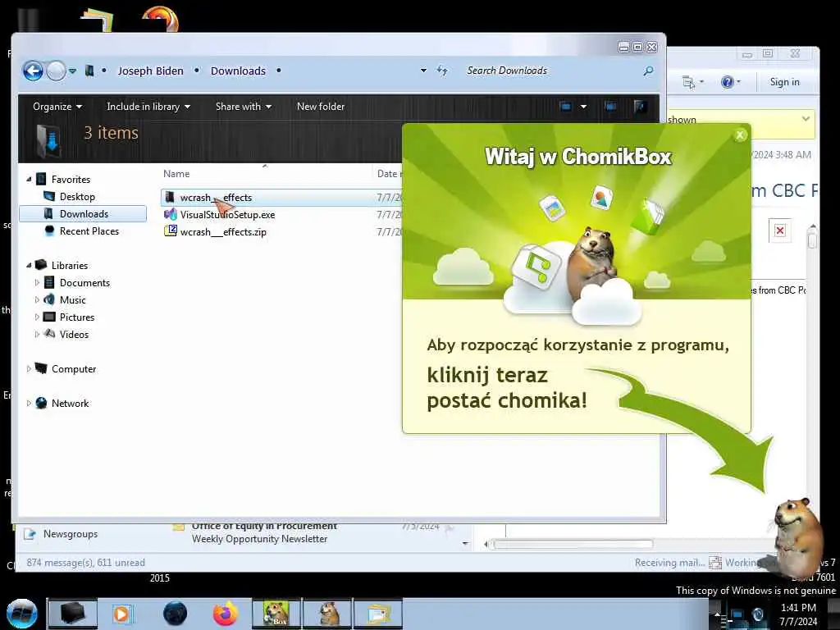This screenshot has height=630, width=840.
Task: Open the Weekly Opportunity Newsletter message
Action: click(x=259, y=539)
